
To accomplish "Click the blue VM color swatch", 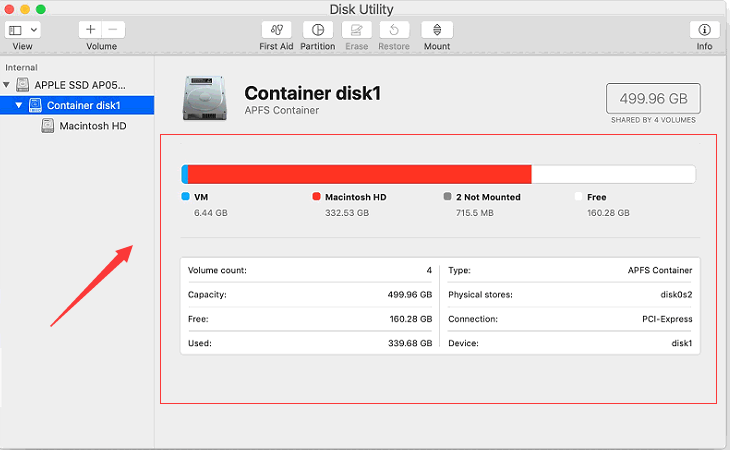I will coord(185,196).
